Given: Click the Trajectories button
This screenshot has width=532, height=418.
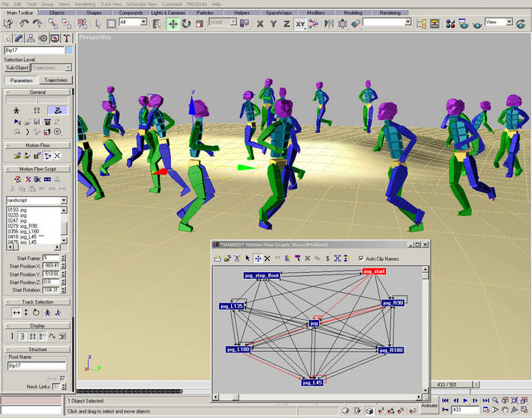Looking at the screenshot, I should (x=55, y=80).
